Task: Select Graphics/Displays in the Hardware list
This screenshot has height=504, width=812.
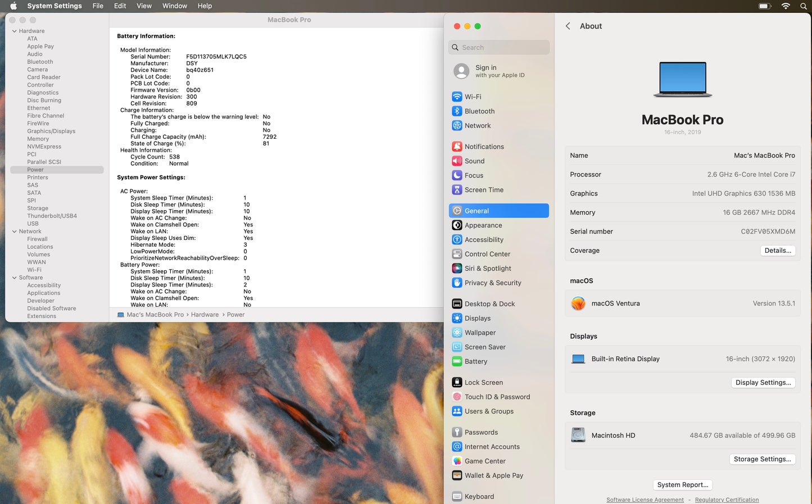Action: (51, 131)
